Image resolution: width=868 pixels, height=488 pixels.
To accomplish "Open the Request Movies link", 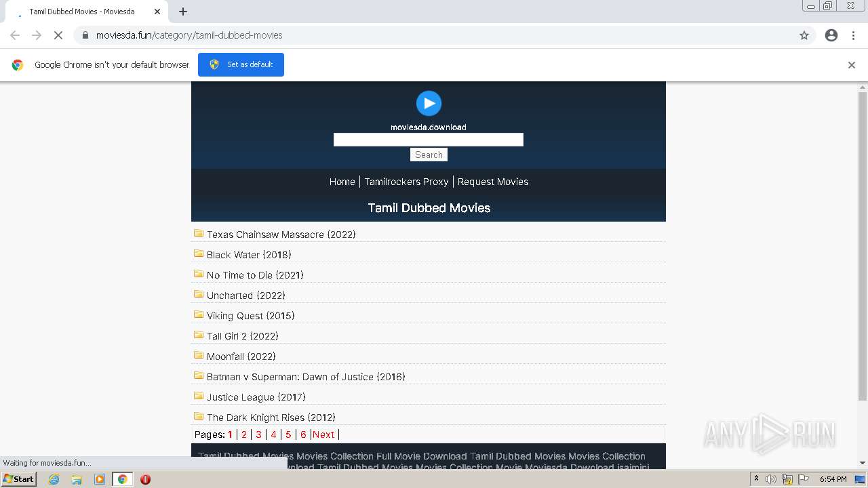I will [x=493, y=182].
